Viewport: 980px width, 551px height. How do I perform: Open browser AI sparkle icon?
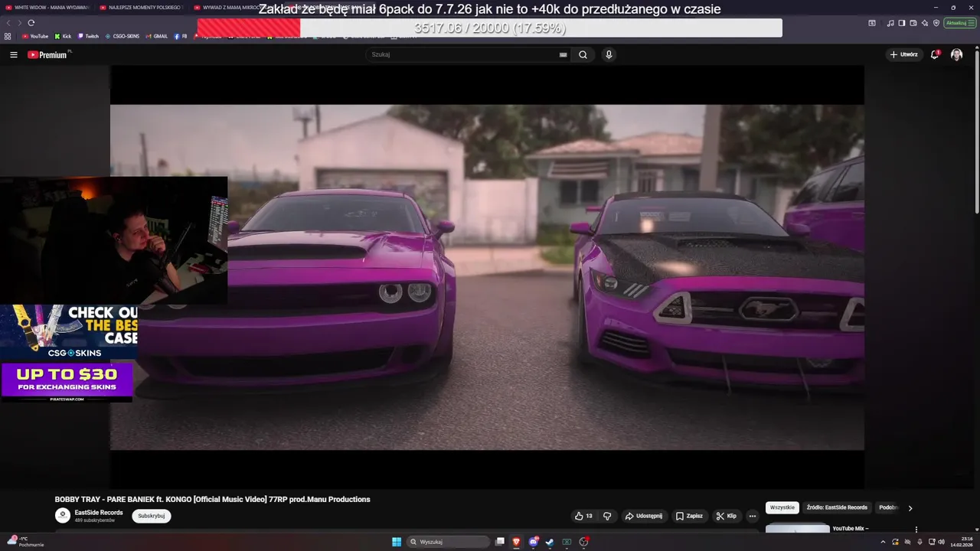tap(925, 23)
